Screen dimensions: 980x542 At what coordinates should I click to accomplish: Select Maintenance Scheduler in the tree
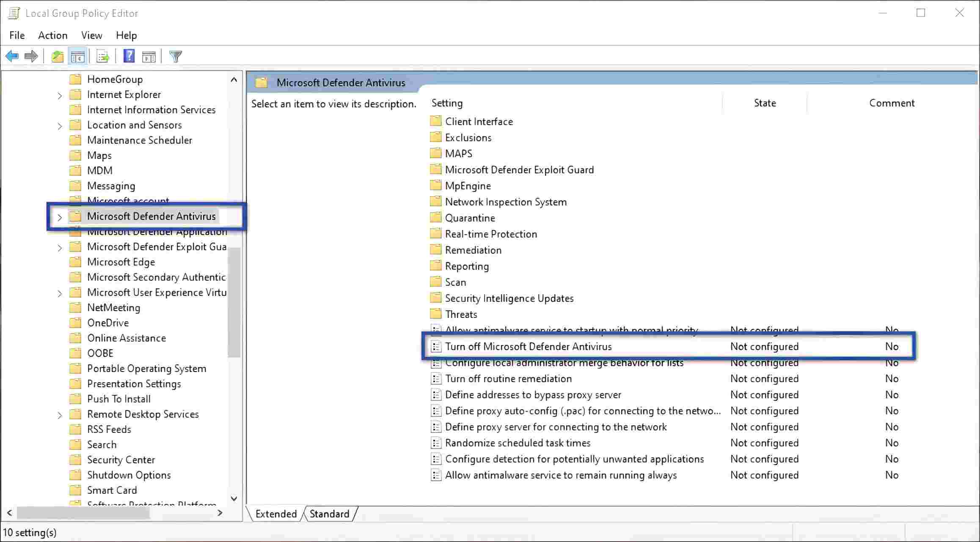(140, 140)
